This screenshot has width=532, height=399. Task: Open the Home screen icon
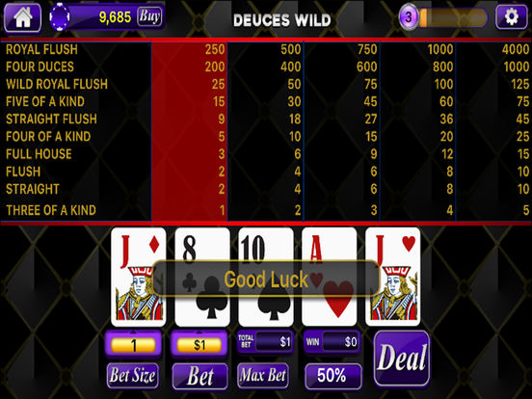pos(22,17)
